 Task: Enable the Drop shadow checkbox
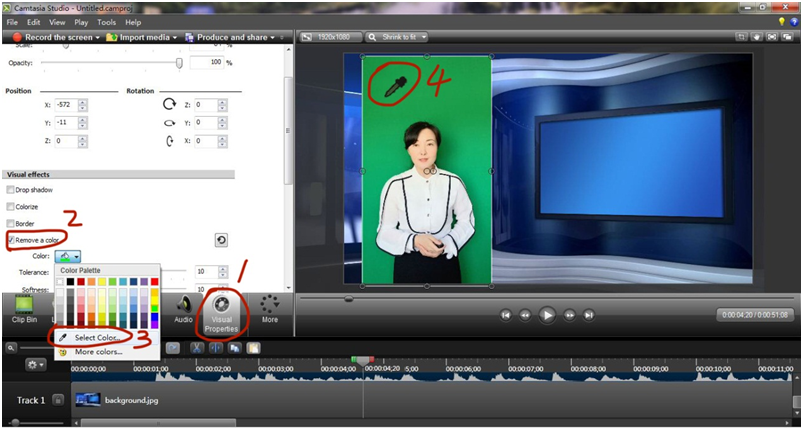(x=10, y=190)
